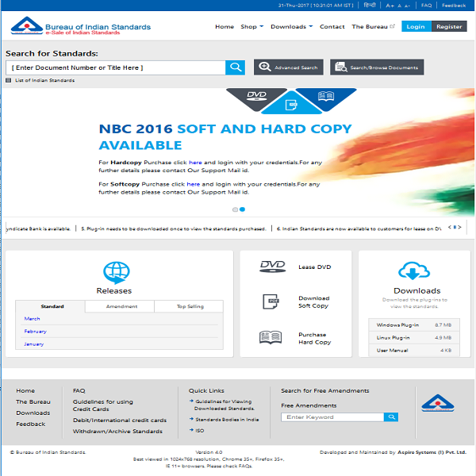Screen dimensions: 476x476
Task: Go to Home in top navigation
Action: tap(225, 27)
